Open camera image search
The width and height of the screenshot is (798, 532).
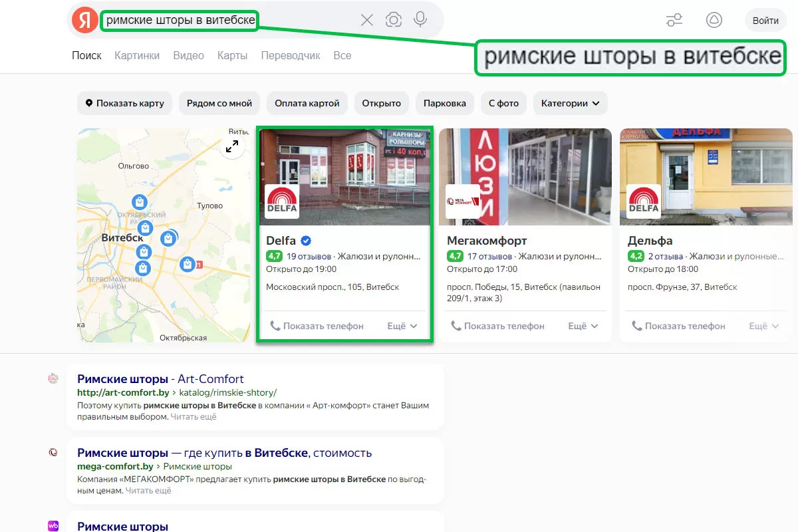tap(394, 20)
